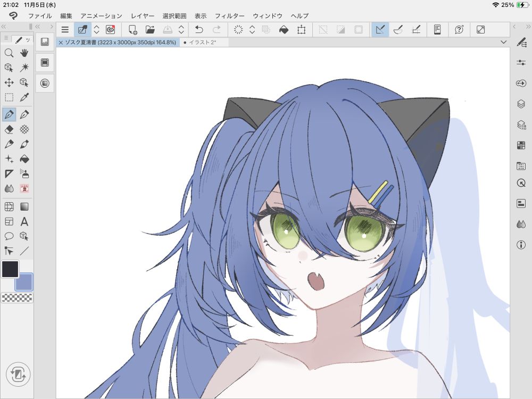The image size is (532, 399).
Task: Open the Information panel icon
Action: click(x=521, y=245)
